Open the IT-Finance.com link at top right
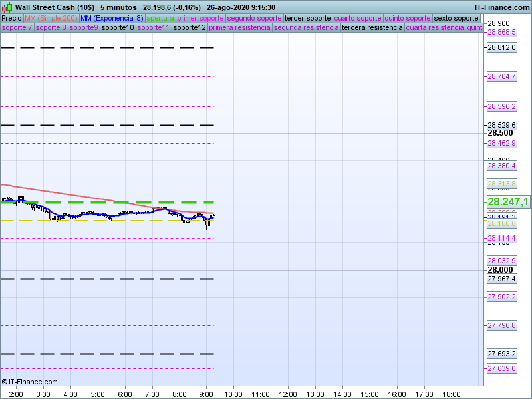532x399 pixels. click(501, 7)
